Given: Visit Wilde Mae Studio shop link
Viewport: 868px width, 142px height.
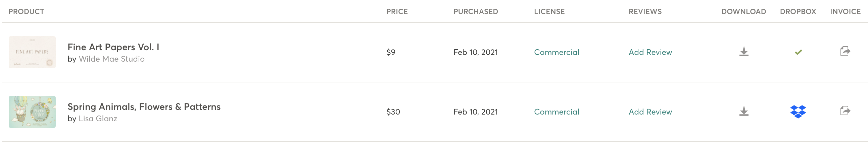Looking at the screenshot, I should (111, 59).
